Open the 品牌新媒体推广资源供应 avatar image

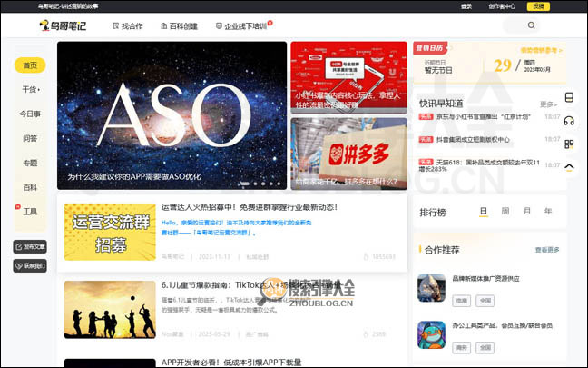point(431,288)
